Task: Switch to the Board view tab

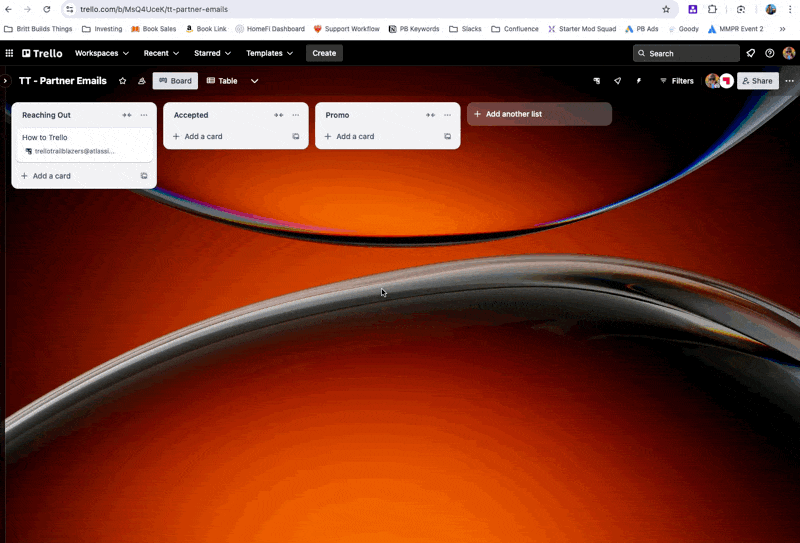Action: tap(175, 81)
